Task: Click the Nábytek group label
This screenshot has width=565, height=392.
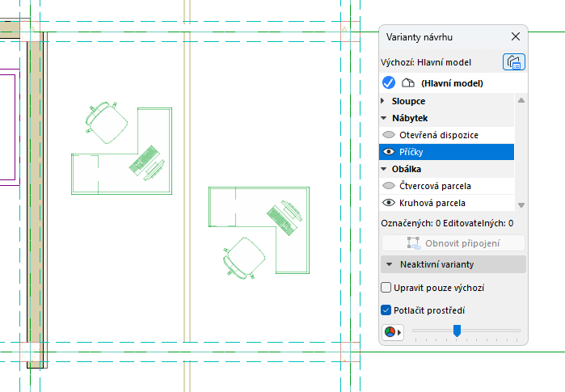Action: 410,118
